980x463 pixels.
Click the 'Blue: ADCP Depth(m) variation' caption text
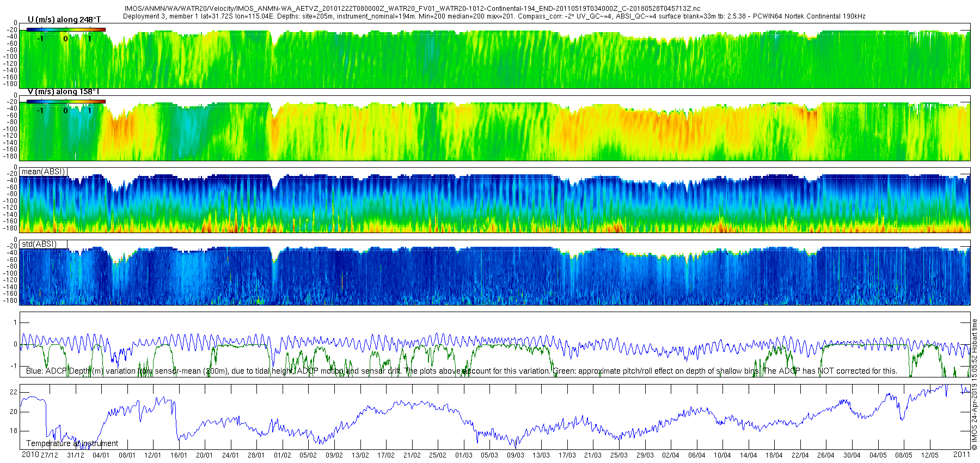pos(462,371)
